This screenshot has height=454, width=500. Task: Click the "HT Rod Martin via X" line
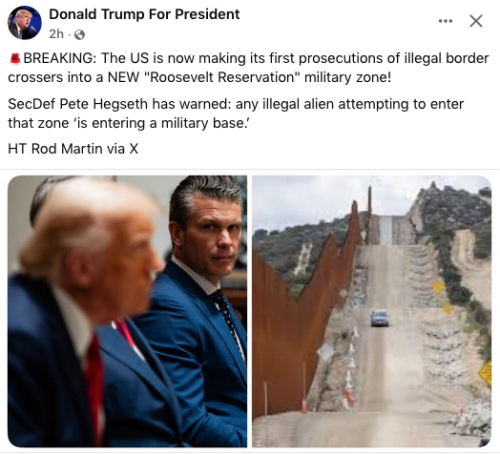[73, 149]
